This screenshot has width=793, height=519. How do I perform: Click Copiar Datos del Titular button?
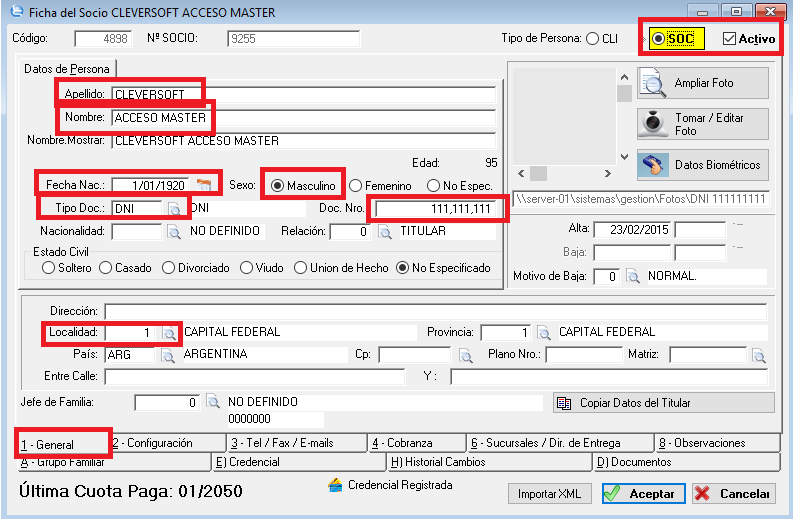tap(663, 403)
